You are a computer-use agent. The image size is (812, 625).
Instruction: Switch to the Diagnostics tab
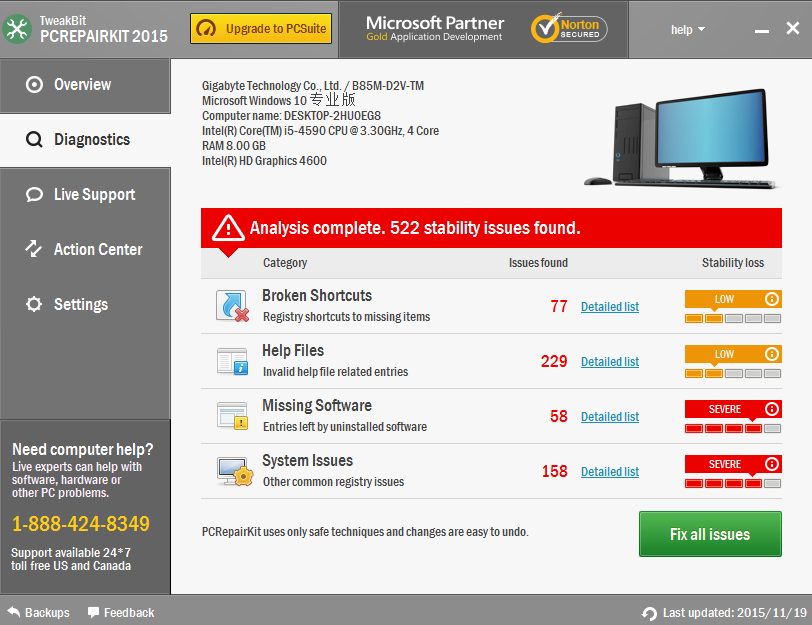pos(85,140)
